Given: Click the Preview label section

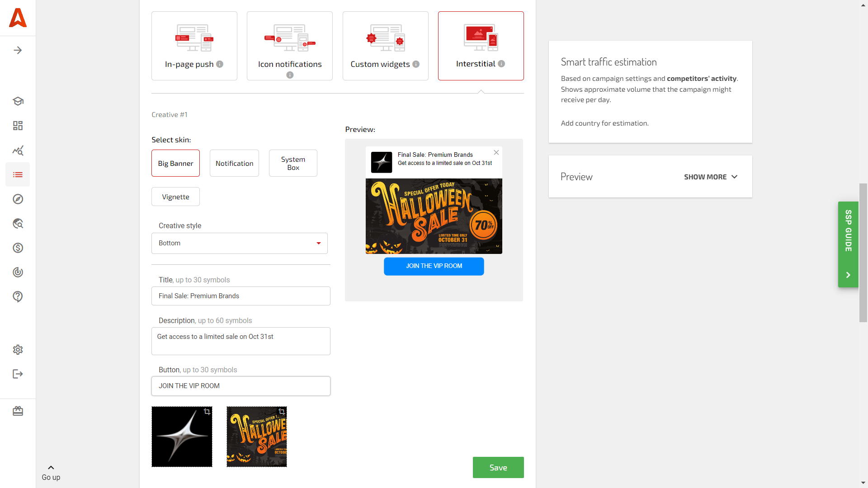Looking at the screenshot, I should pyautogui.click(x=576, y=176).
